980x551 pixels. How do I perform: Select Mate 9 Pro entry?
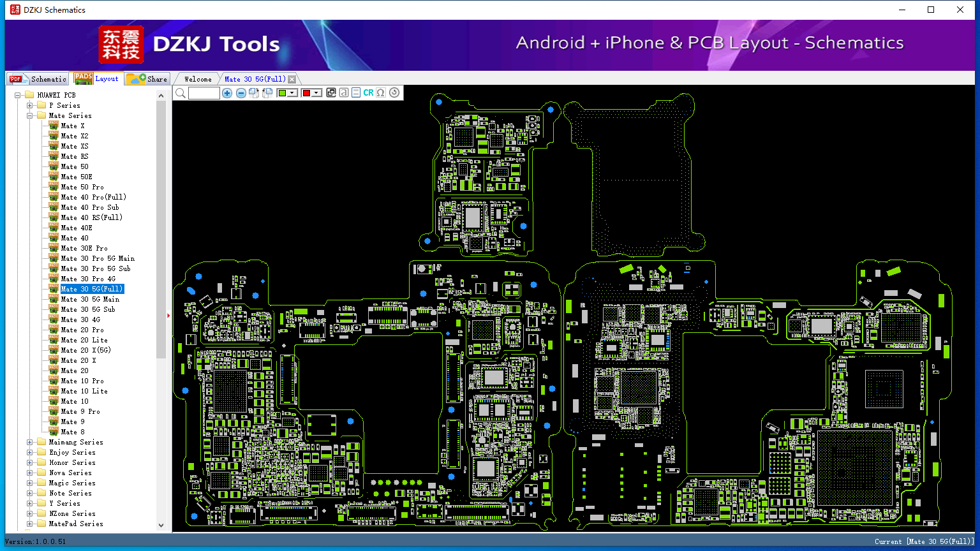tap(80, 411)
